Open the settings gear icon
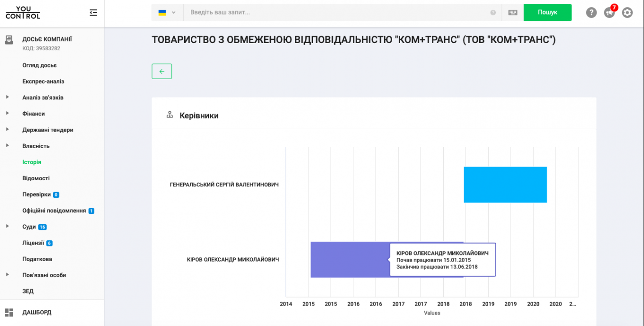This screenshot has height=326, width=644. click(x=627, y=13)
